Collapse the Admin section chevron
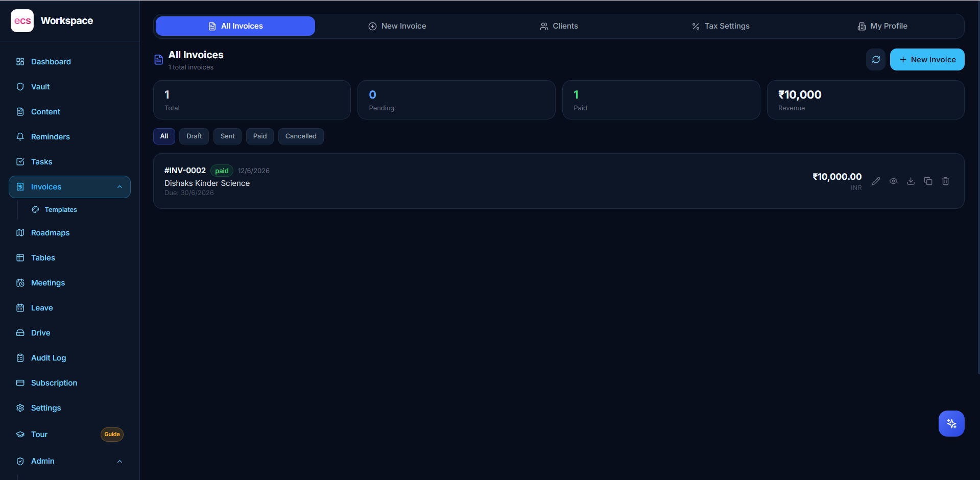This screenshot has height=480, width=980. [119, 462]
